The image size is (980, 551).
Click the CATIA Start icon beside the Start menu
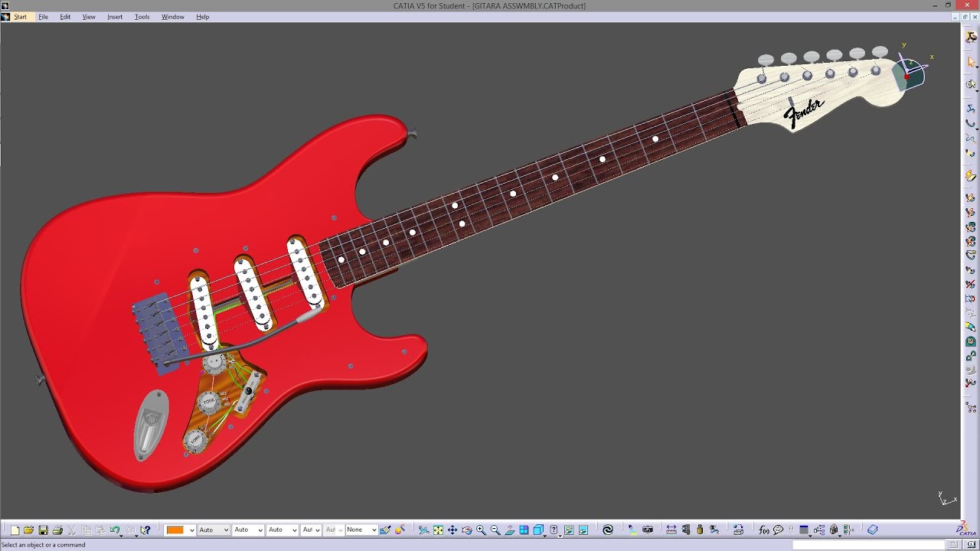(x=5, y=17)
